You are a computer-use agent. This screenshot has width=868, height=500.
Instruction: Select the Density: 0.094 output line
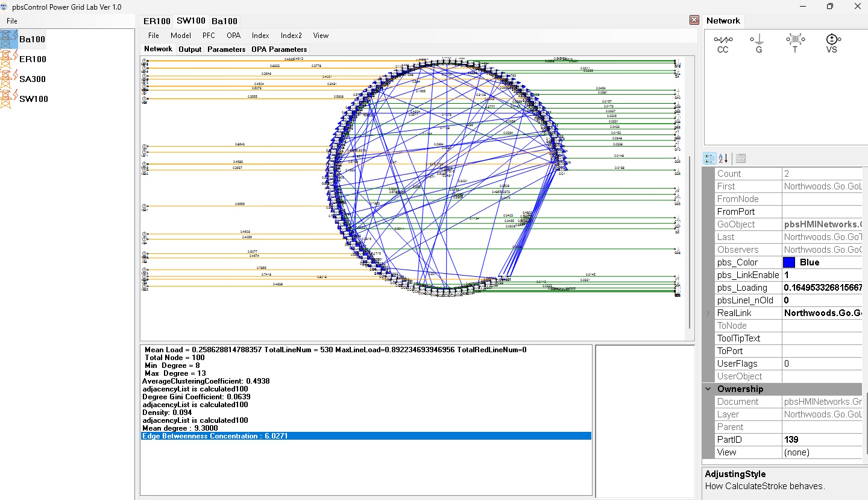point(366,412)
